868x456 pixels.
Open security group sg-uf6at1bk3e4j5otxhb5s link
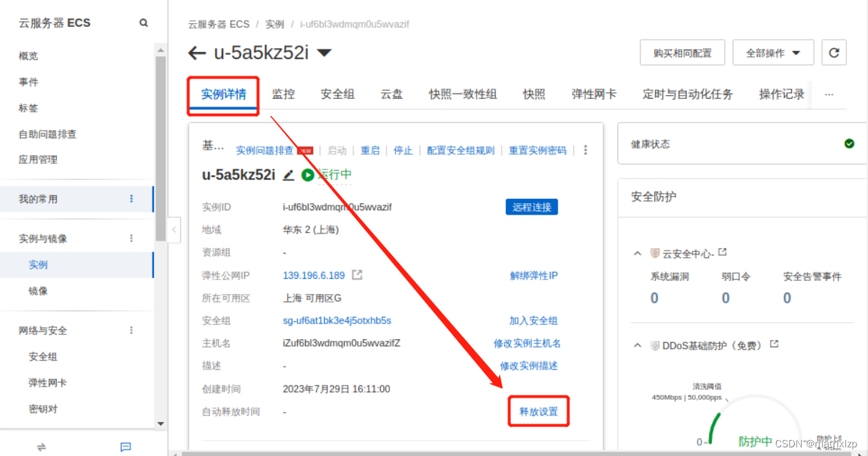tap(337, 321)
